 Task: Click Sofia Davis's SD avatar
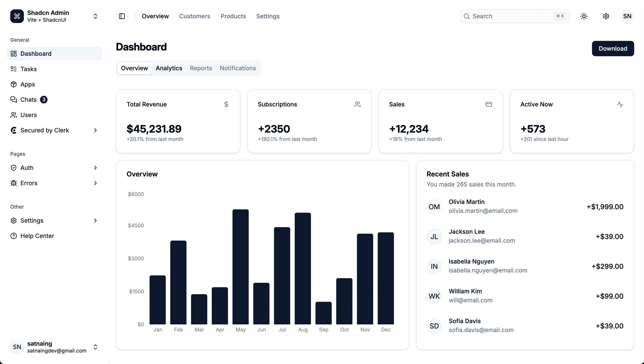tap(434, 326)
